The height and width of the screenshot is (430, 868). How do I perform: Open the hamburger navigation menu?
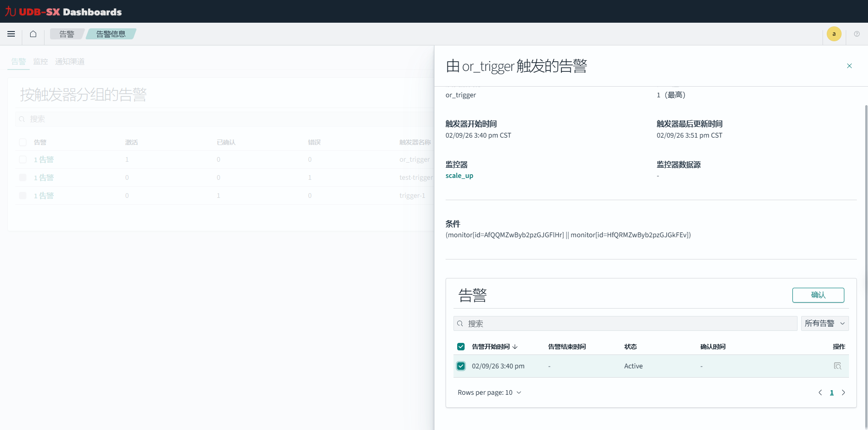(11, 34)
